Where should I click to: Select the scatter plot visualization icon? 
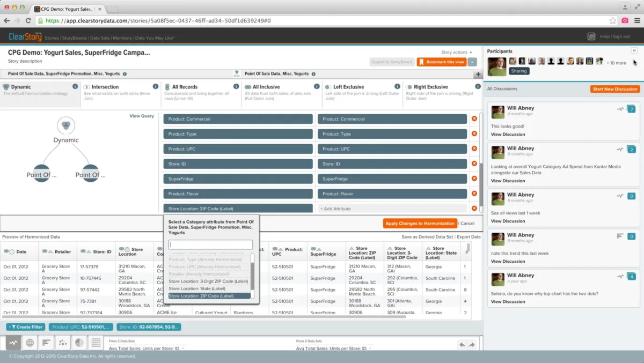63,343
